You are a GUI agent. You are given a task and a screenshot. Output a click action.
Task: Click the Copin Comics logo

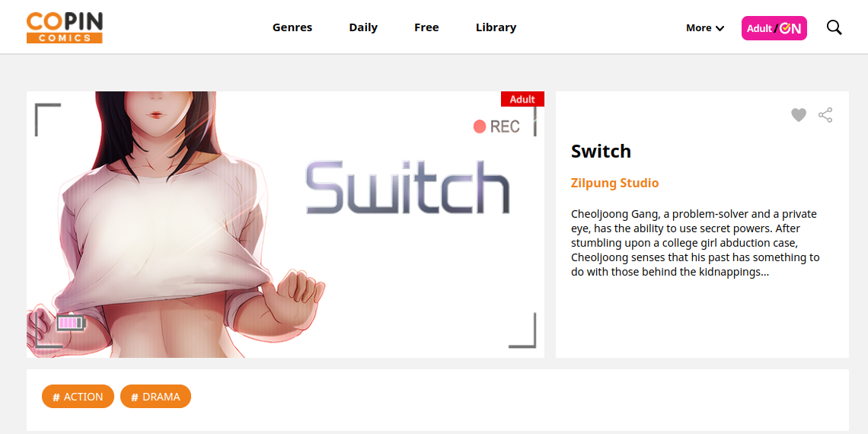64,27
